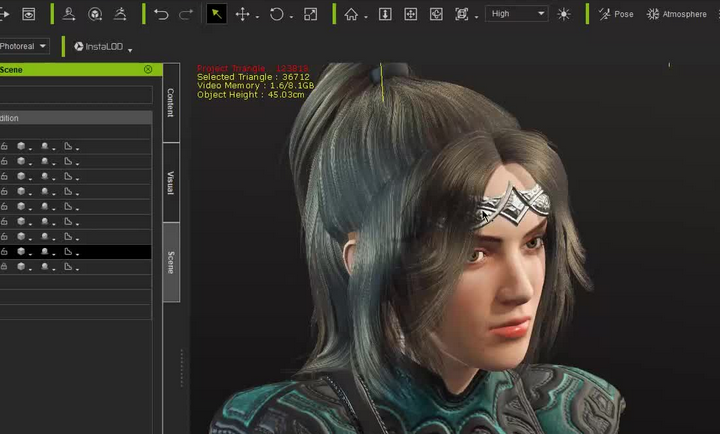Viewport: 720px width, 434px height.
Task: Undo the last action
Action: (161, 14)
